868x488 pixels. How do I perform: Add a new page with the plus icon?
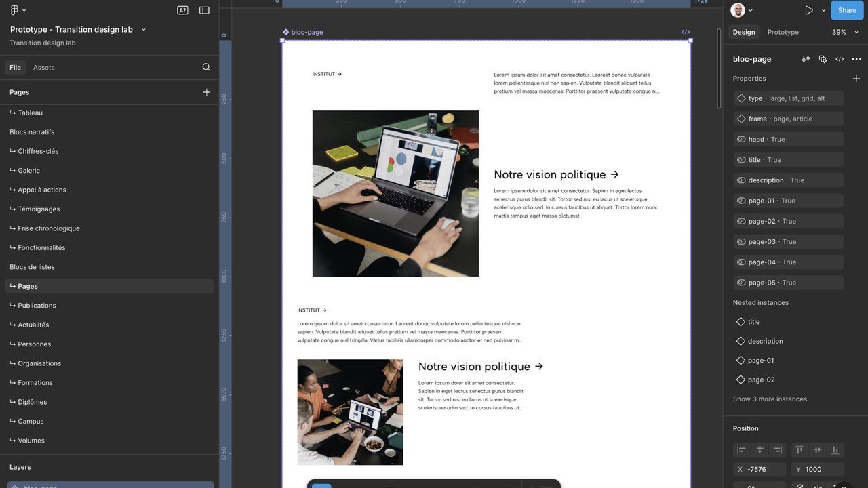(x=206, y=92)
